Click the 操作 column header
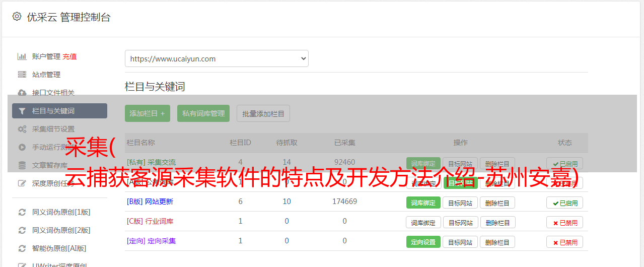 (460, 143)
